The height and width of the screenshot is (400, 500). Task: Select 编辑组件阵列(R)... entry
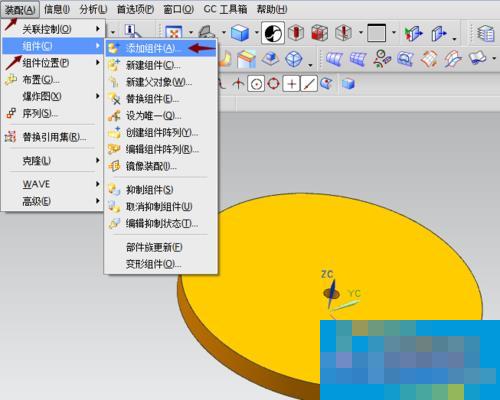click(x=161, y=149)
